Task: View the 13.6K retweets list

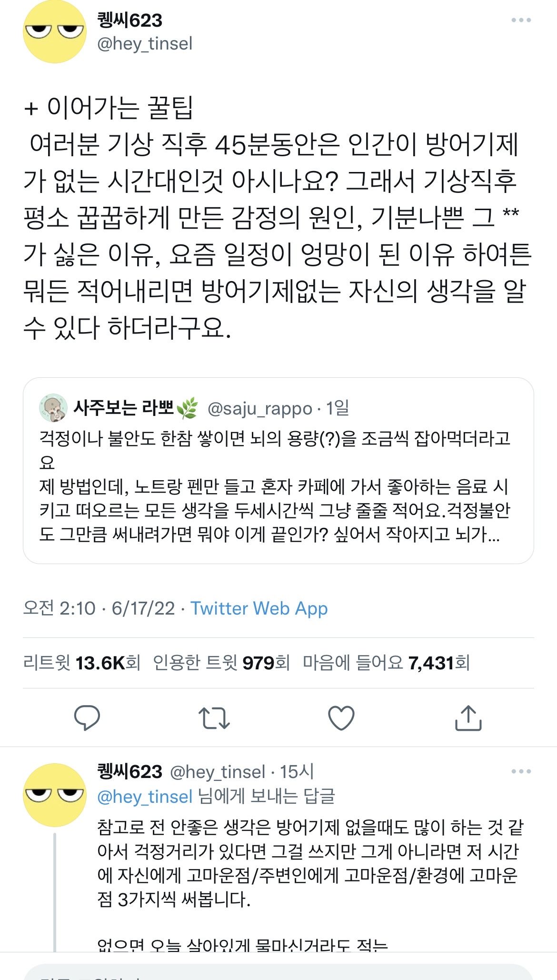Action: pos(81,663)
